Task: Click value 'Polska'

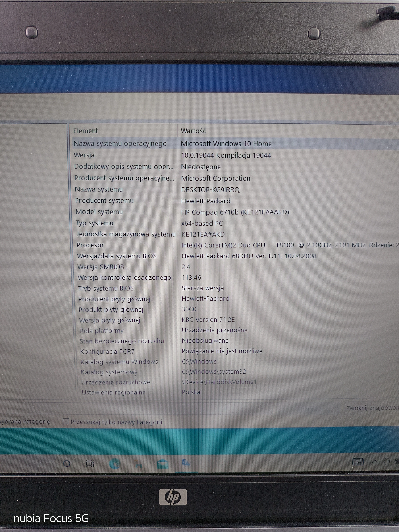Action: (x=191, y=392)
